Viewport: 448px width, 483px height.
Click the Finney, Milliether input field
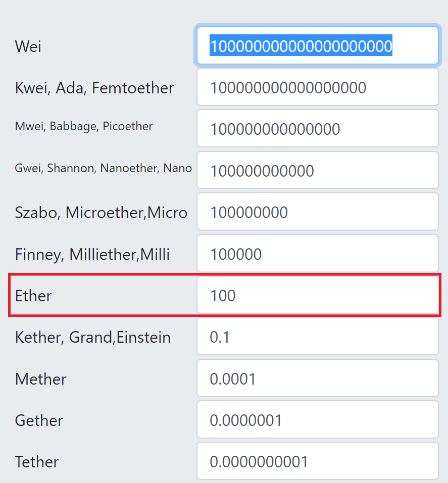[x=318, y=253]
